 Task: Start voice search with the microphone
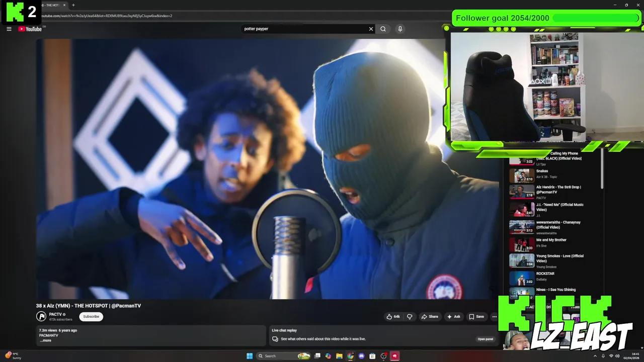pyautogui.click(x=400, y=29)
